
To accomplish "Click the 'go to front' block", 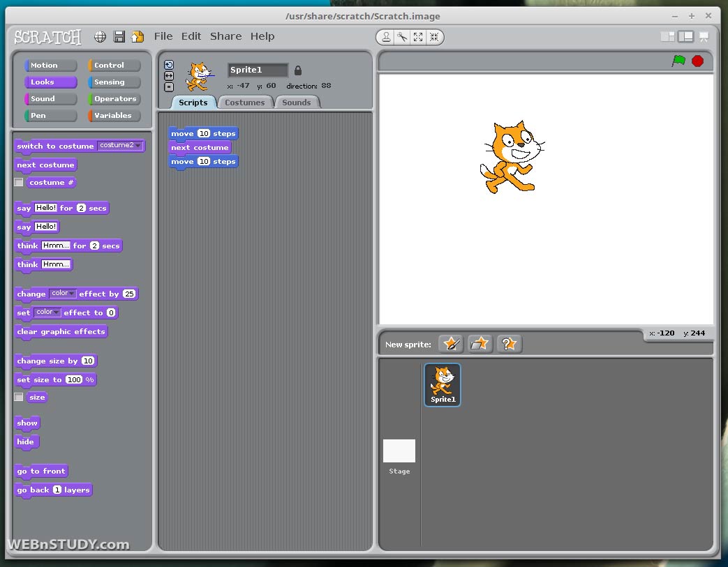I will pos(41,471).
